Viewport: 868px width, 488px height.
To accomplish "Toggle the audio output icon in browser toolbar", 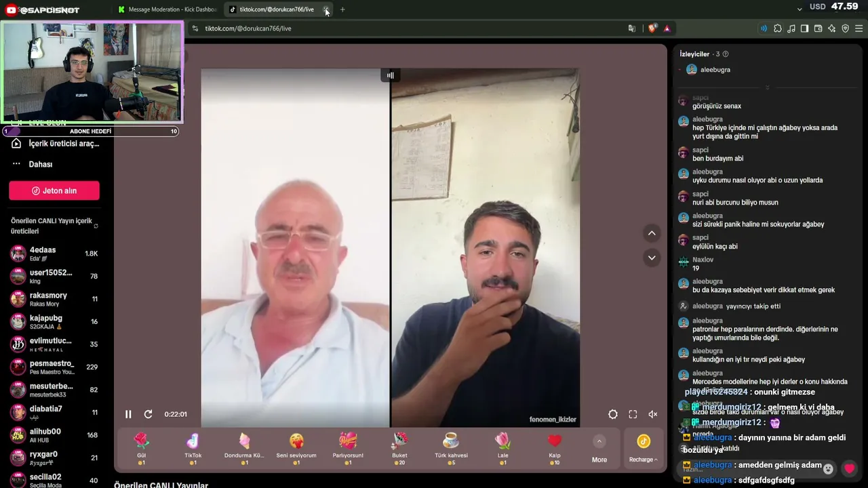I will click(764, 28).
